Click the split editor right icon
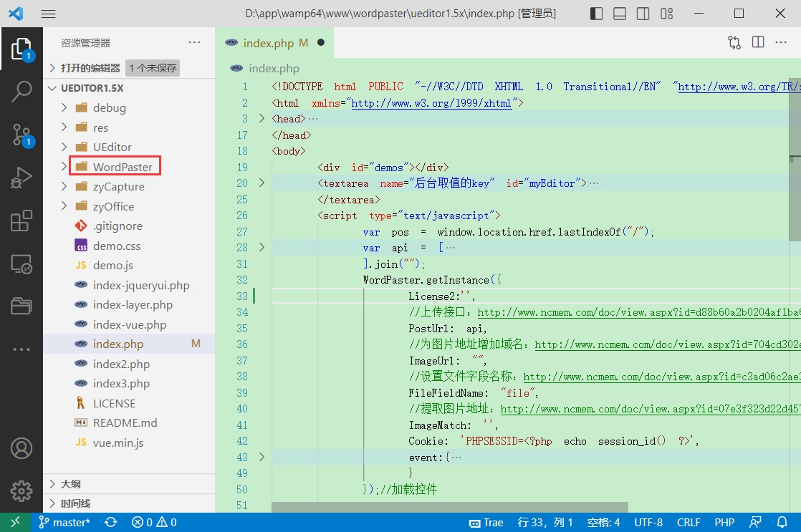 click(758, 42)
